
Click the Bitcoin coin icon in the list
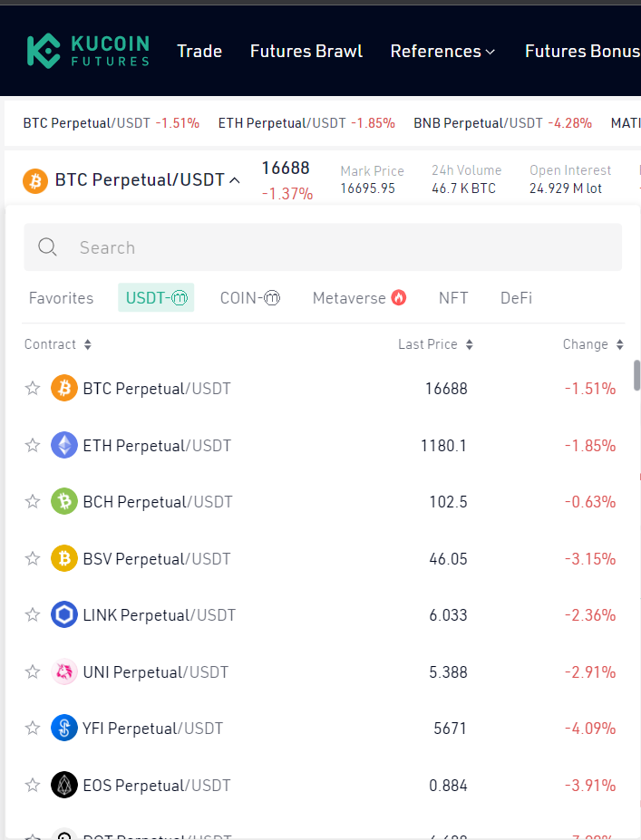click(64, 389)
